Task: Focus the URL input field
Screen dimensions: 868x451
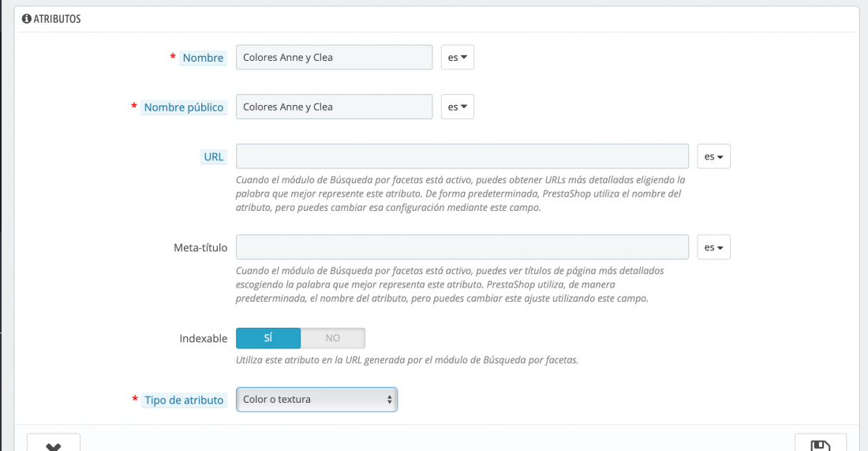Action: click(462, 156)
